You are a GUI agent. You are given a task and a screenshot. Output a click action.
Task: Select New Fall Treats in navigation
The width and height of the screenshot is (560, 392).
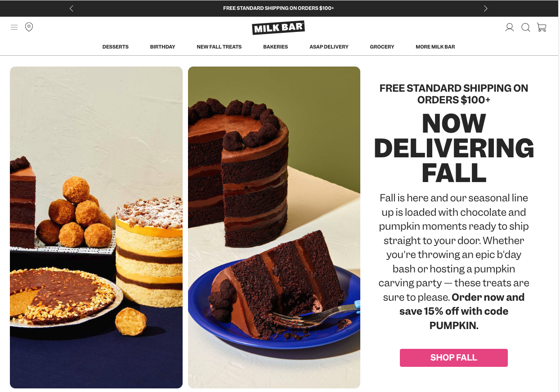coord(219,47)
